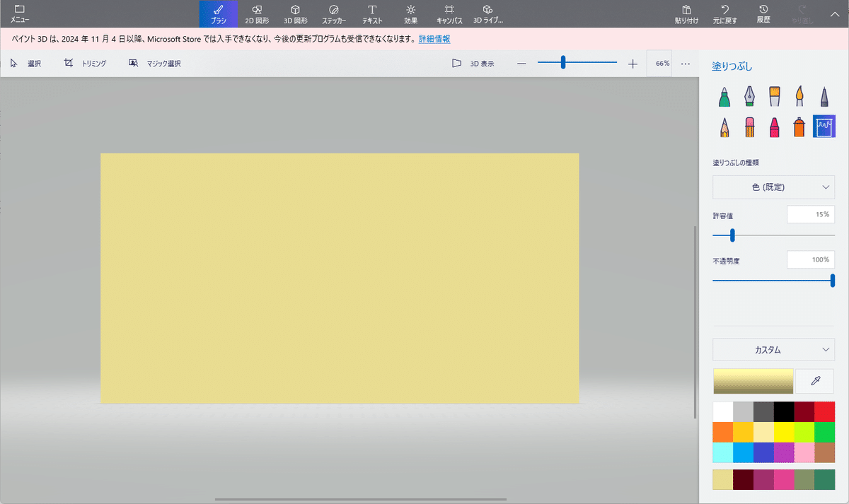Select the fill bucket tool
Image resolution: width=849 pixels, height=504 pixels.
tap(824, 127)
